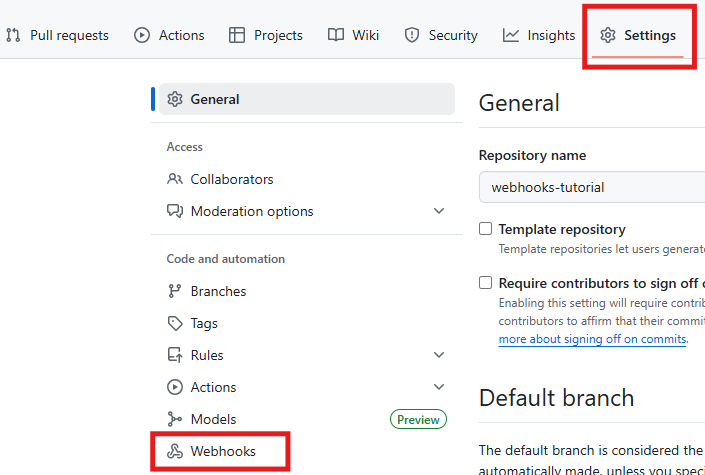
Task: Click the Default branch heading
Action: 557,398
